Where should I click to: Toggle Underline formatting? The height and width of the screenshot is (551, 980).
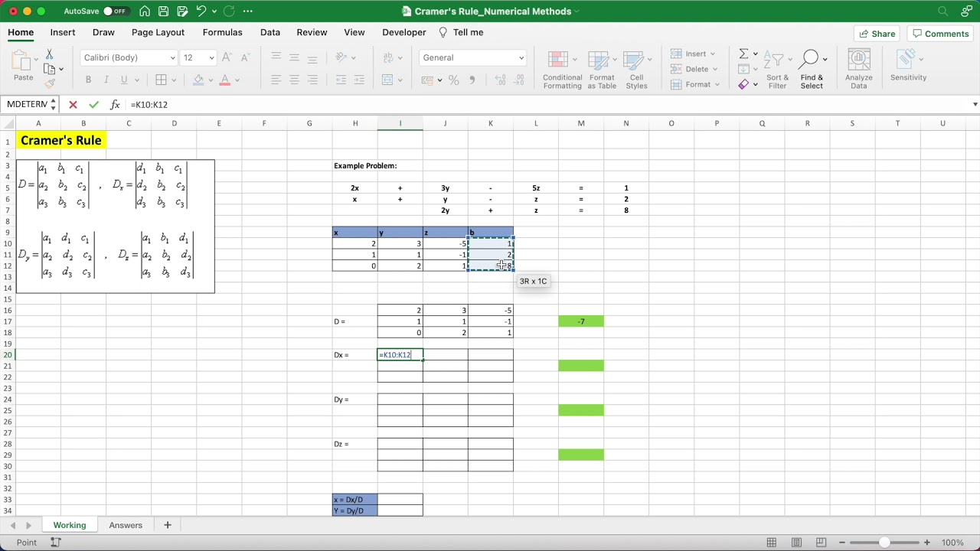(123, 80)
